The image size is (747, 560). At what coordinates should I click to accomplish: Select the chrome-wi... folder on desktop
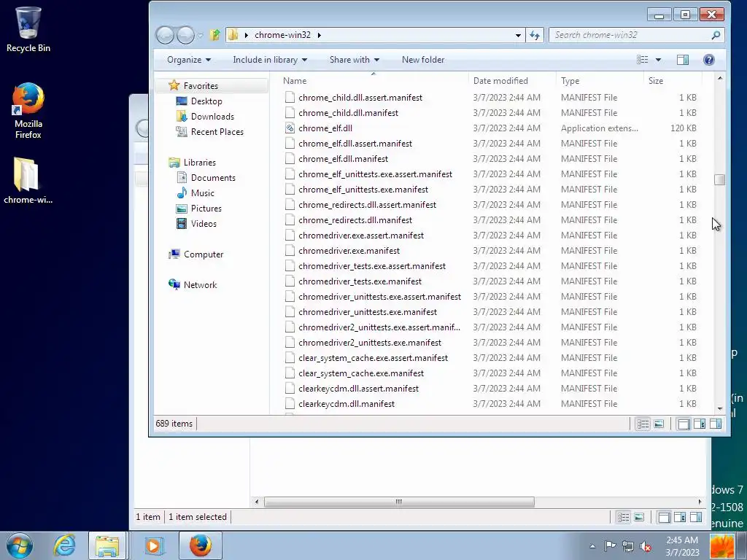coord(28,181)
